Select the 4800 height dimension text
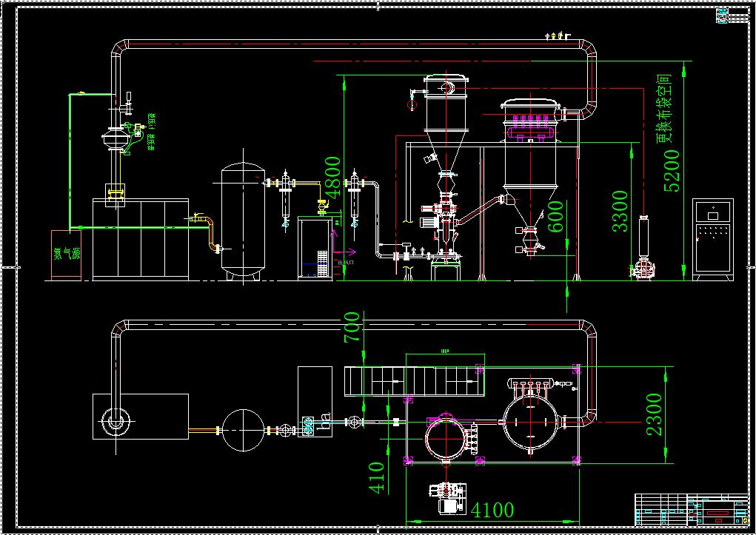The width and height of the screenshot is (756, 535). [333, 176]
